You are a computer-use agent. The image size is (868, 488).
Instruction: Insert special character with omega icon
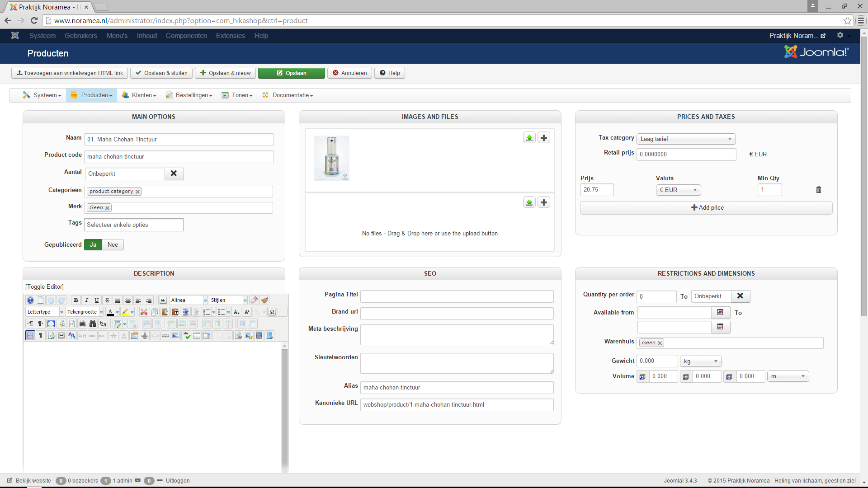coord(272,312)
